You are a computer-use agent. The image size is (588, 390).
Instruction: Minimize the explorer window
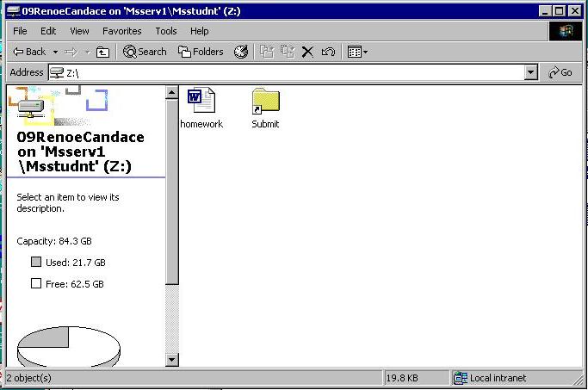point(545,11)
